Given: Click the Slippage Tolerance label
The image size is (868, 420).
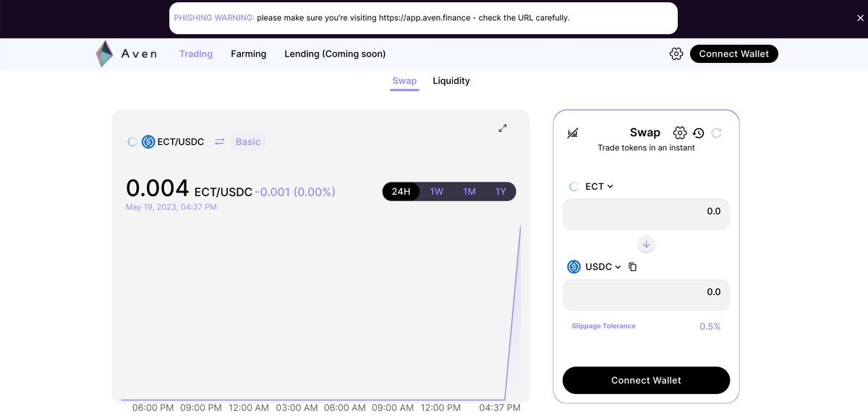Looking at the screenshot, I should coord(603,326).
